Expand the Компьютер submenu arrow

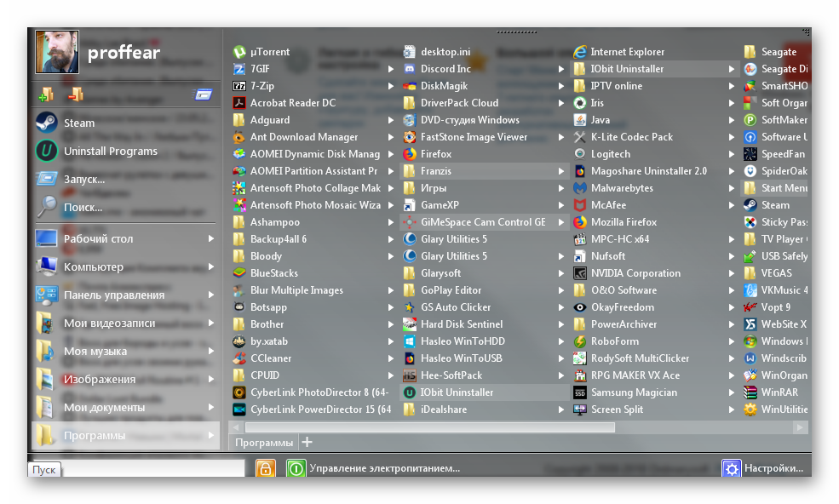[x=211, y=266]
